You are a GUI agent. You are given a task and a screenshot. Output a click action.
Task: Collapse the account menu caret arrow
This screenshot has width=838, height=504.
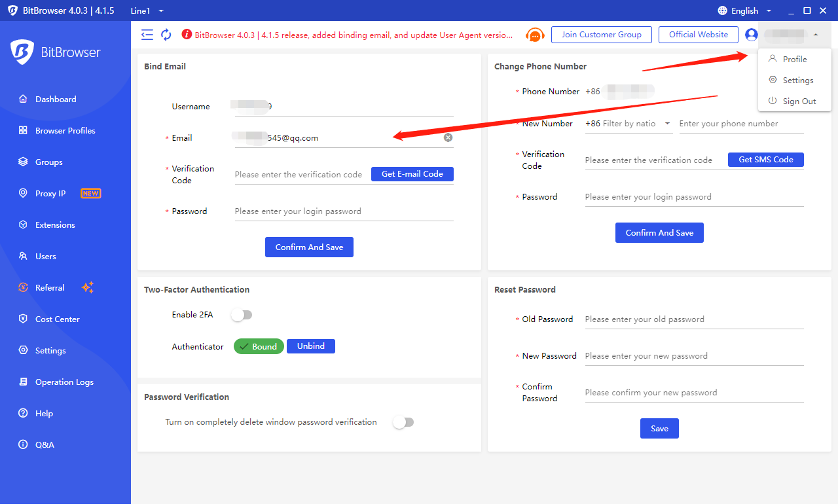(x=816, y=35)
